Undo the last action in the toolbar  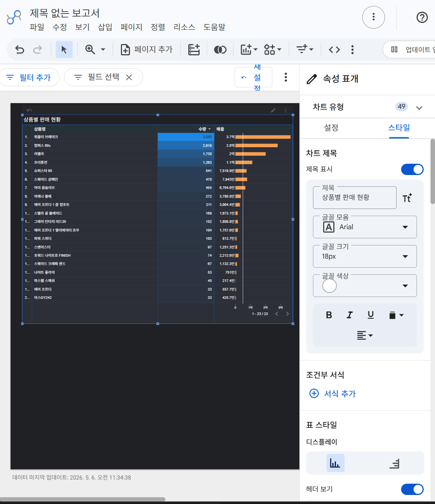20,49
